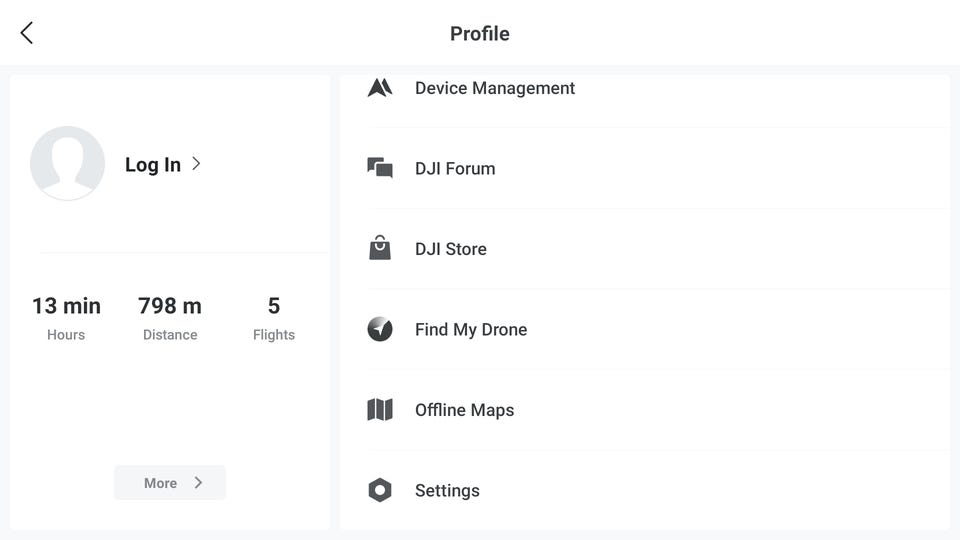The height and width of the screenshot is (540, 960).
Task: Open the DJI Store menu entry
Action: click(x=658, y=249)
